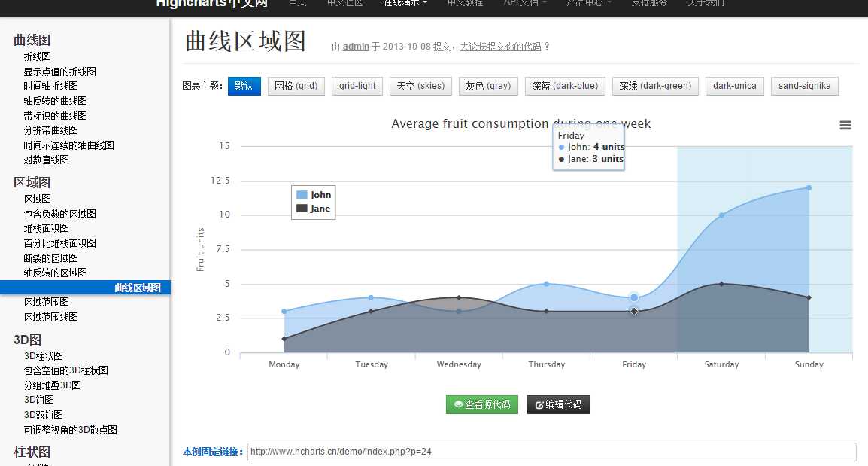Image resolution: width=868 pixels, height=466 pixels.
Task: Enable the grid-light chart theme
Action: (357, 85)
